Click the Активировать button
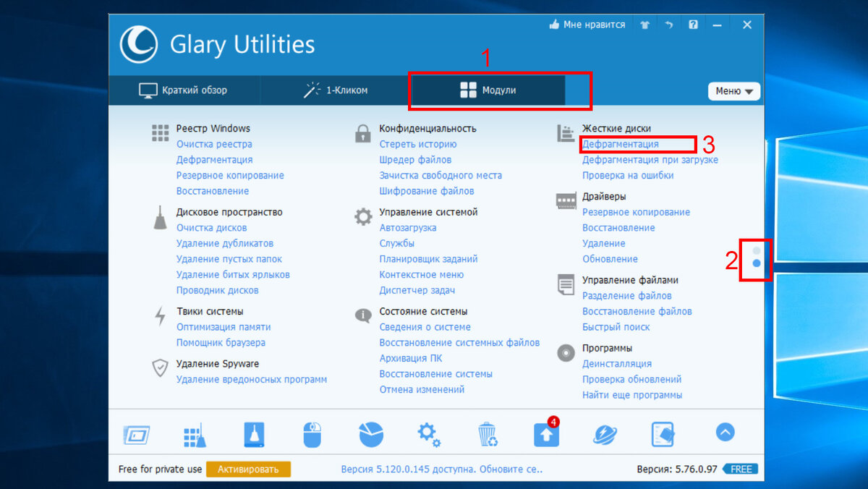Image resolution: width=868 pixels, height=489 pixels. pyautogui.click(x=248, y=469)
